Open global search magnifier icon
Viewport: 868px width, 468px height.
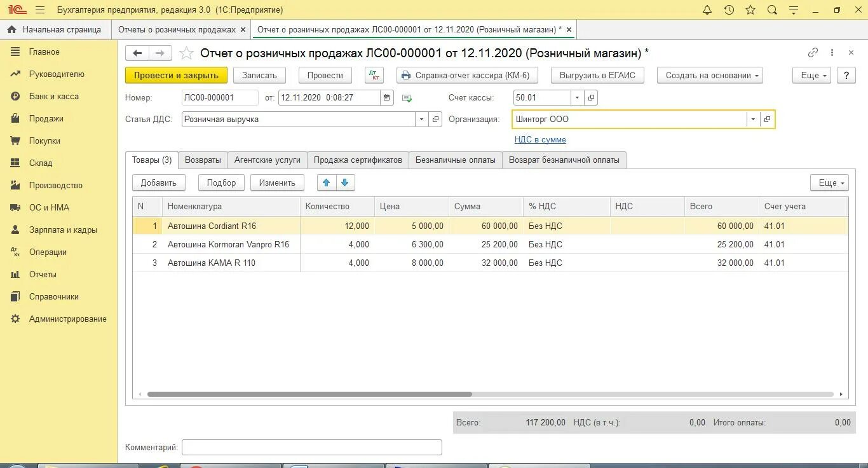point(772,10)
